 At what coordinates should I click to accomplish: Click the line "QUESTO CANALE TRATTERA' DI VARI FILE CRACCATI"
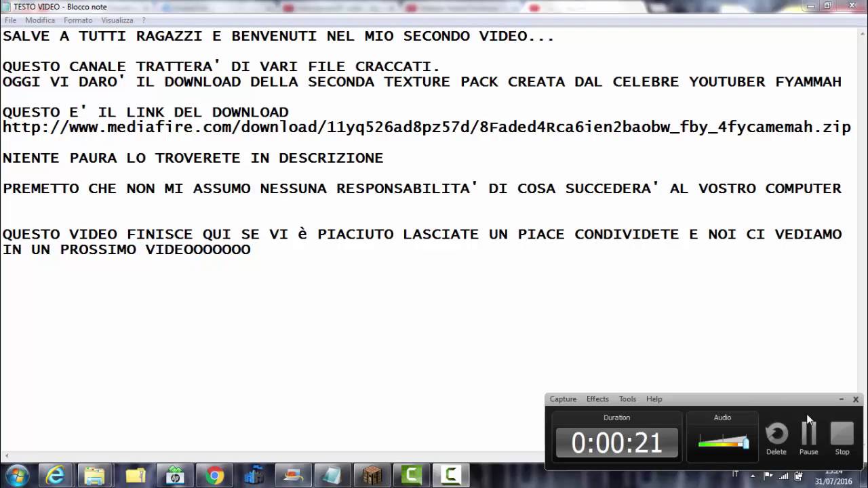(x=221, y=66)
